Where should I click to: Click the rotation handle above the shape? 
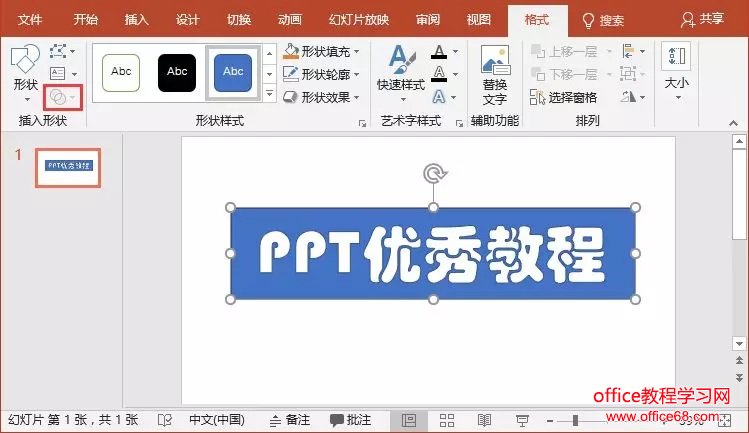point(434,173)
